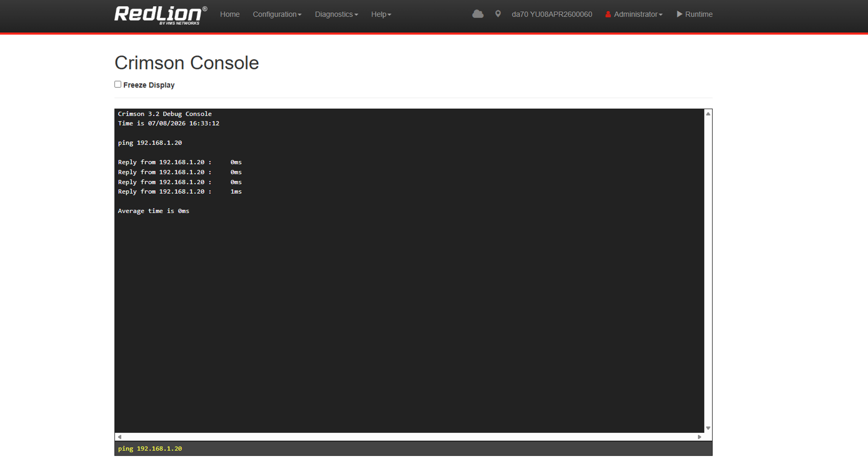The height and width of the screenshot is (469, 868).
Task: Click the console scroll down arrow
Action: (x=708, y=428)
